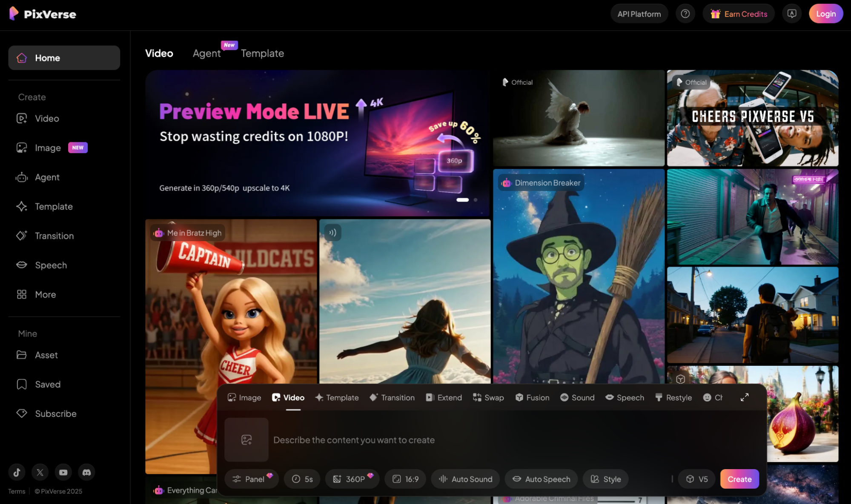Open the running man alley video thumbnail

(x=753, y=217)
